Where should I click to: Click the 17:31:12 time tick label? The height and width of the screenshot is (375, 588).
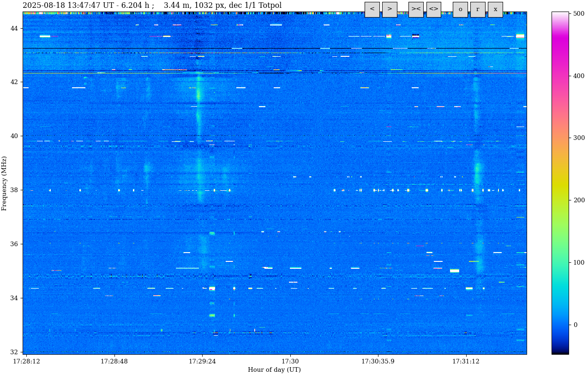click(466, 361)
